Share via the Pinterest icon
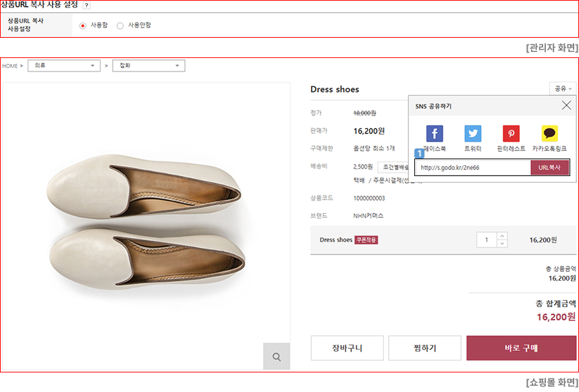The height and width of the screenshot is (392, 579). (x=511, y=134)
